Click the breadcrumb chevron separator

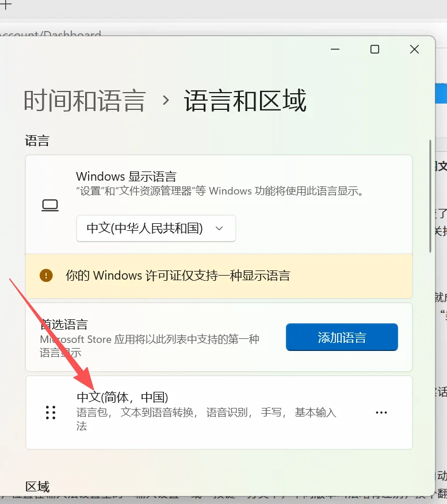(x=166, y=101)
